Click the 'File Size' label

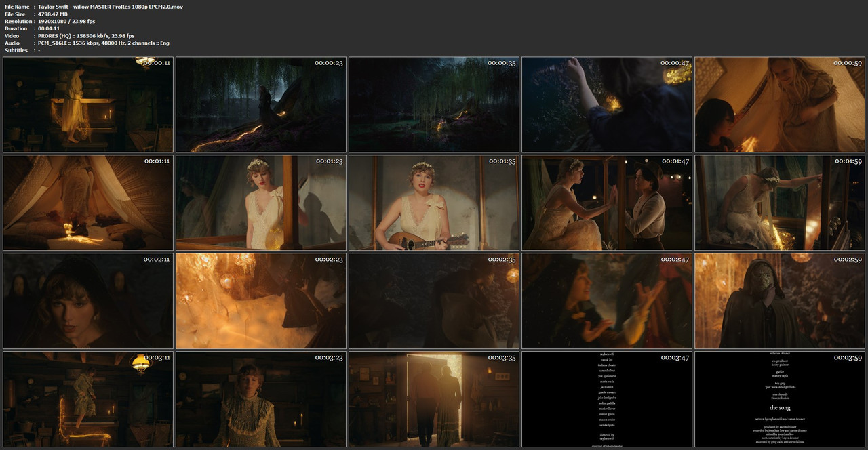pyautogui.click(x=15, y=14)
